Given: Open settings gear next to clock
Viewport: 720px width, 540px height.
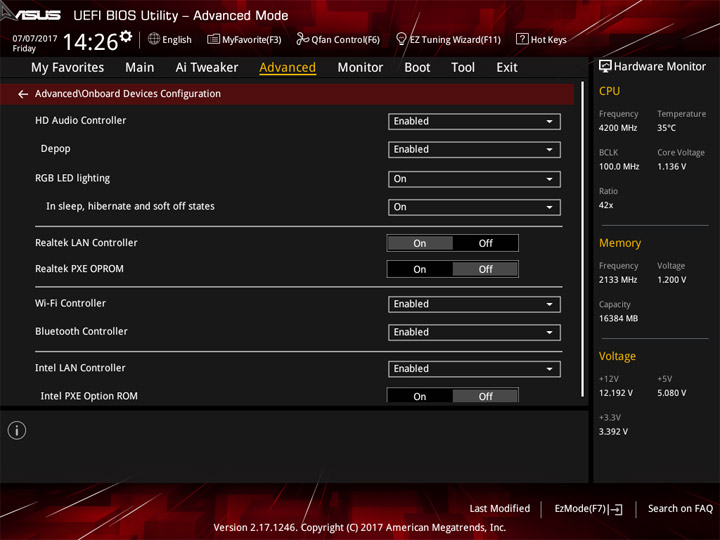Looking at the screenshot, I should click(x=126, y=36).
